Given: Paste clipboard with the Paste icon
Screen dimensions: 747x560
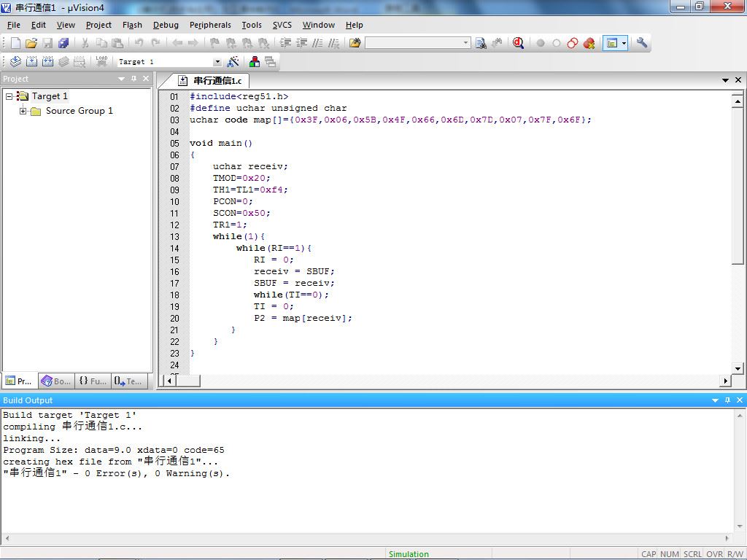Looking at the screenshot, I should pyautogui.click(x=117, y=43).
